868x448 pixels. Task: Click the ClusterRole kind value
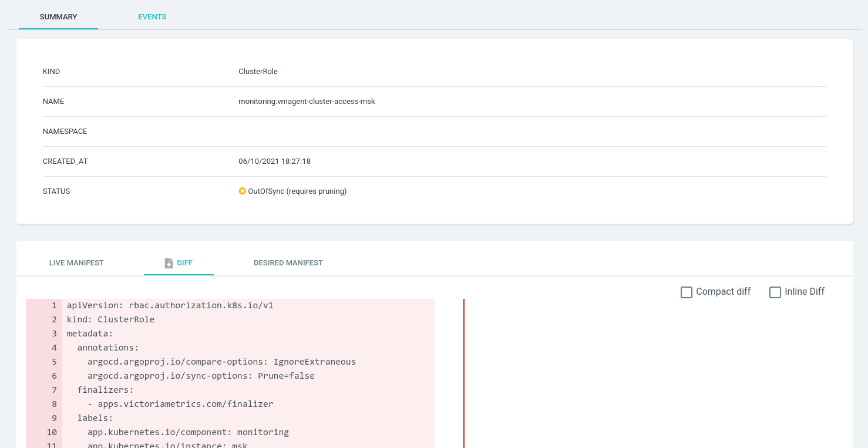tap(258, 71)
